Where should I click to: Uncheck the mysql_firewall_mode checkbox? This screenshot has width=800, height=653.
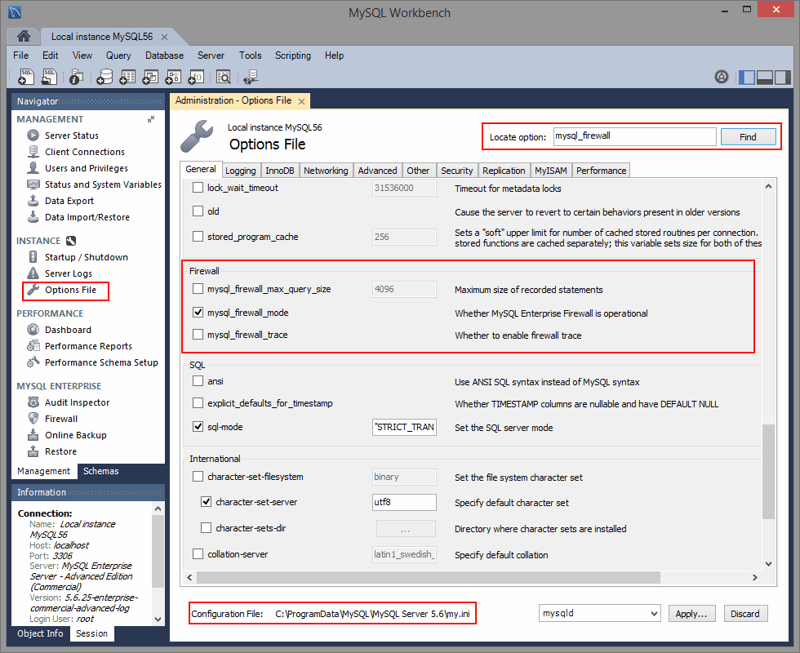point(198,312)
